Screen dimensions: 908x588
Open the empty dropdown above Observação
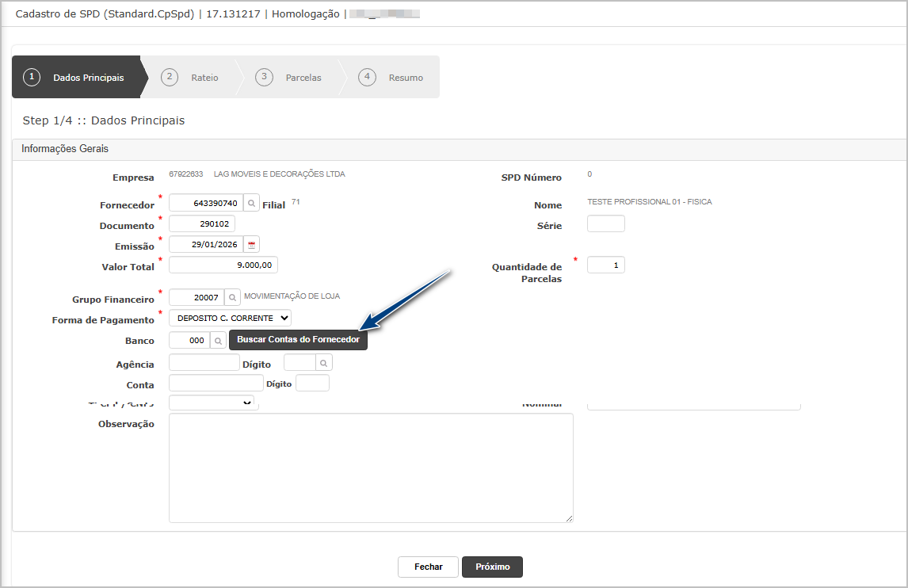pyautogui.click(x=212, y=403)
